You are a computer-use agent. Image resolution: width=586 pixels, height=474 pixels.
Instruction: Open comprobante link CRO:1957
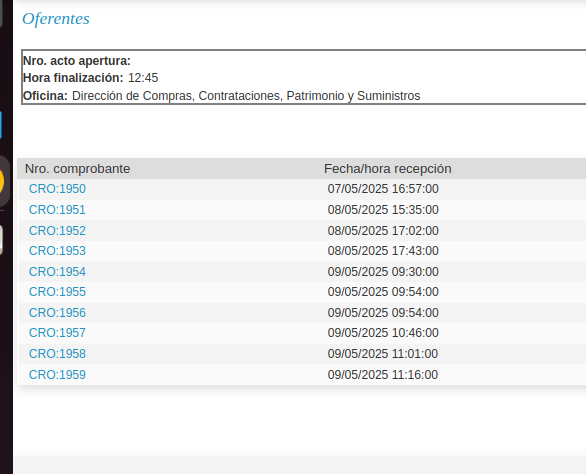[57, 333]
